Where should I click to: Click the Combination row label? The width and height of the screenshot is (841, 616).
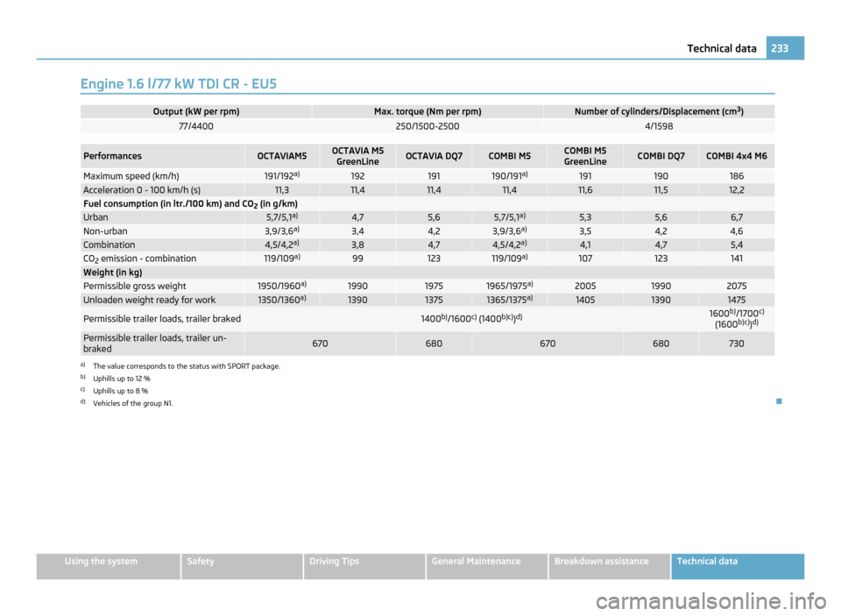109,244
